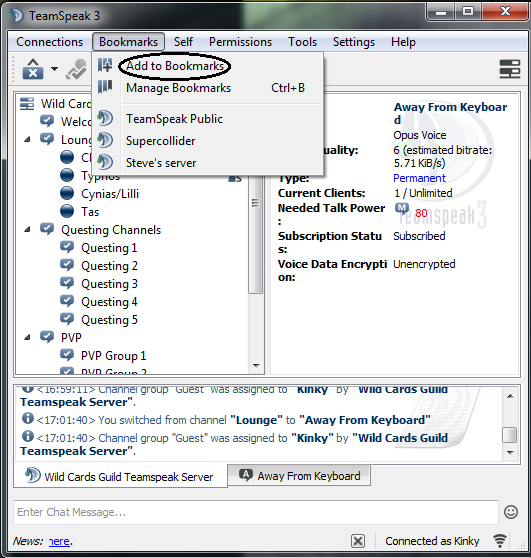The image size is (531, 558).
Task: Click the Questing Channels channel icon
Action: [47, 229]
